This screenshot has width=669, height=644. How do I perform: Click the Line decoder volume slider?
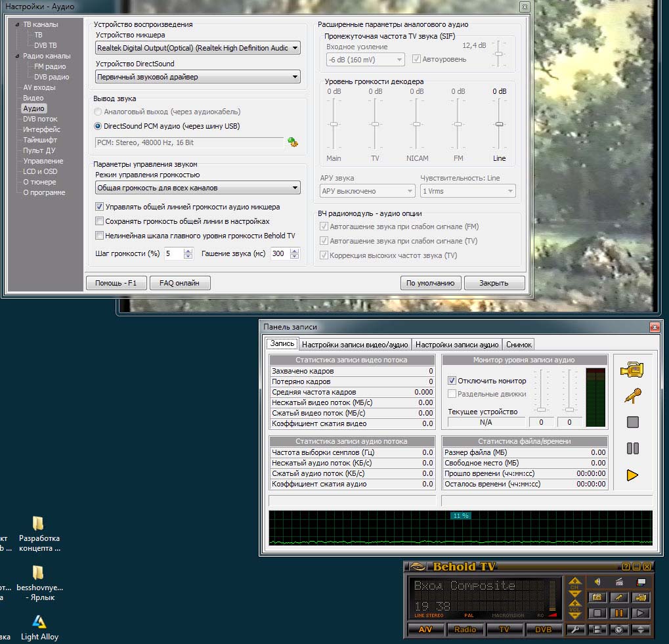(500, 124)
